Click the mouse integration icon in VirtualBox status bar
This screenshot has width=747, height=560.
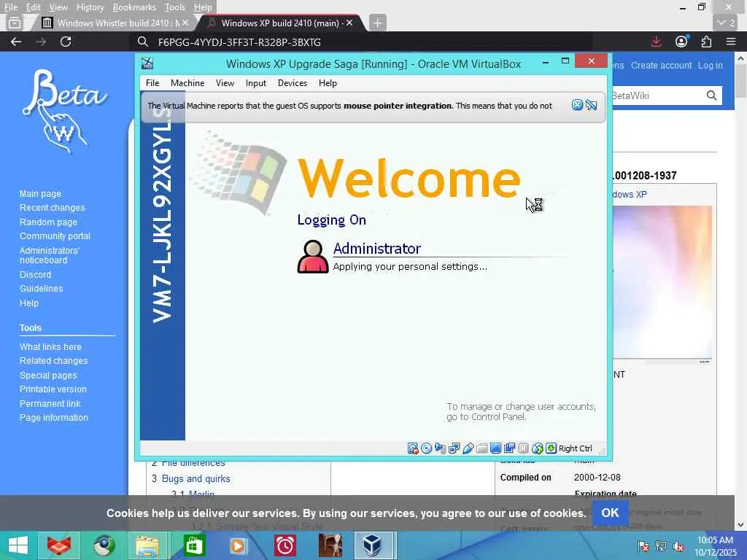tap(537, 448)
